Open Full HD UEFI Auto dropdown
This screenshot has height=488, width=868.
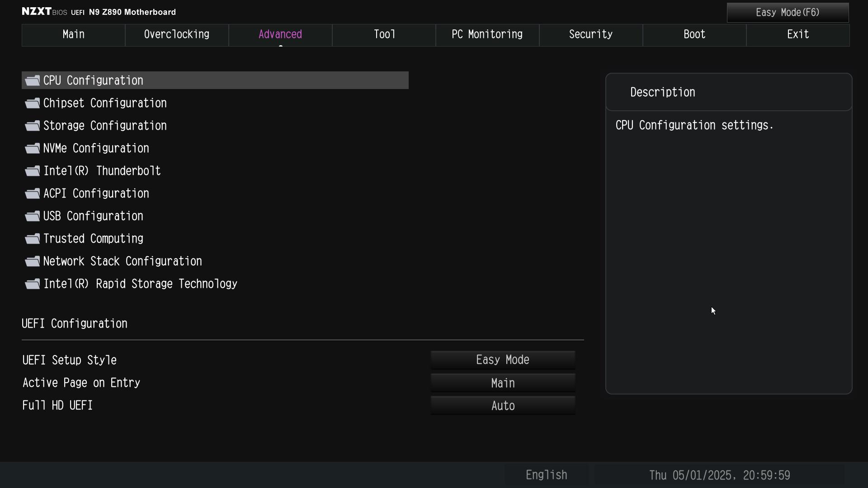tap(503, 406)
